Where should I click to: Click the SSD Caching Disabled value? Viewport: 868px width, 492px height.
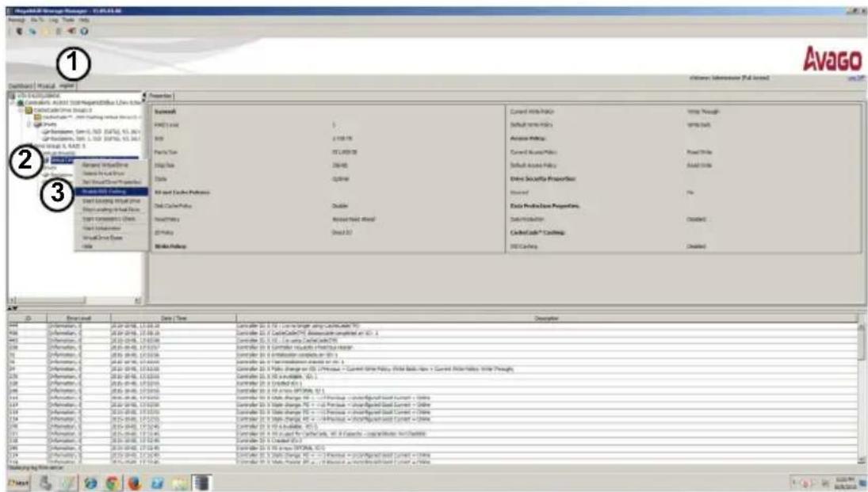pos(697,246)
